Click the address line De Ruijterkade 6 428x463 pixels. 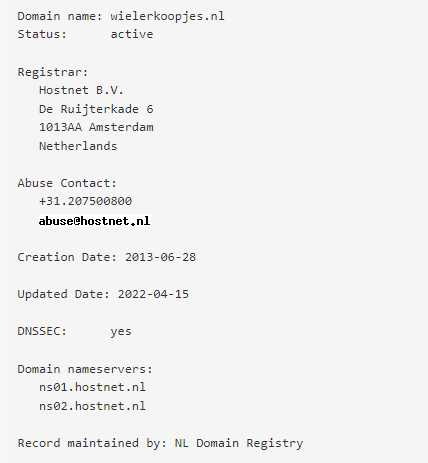tap(96, 109)
